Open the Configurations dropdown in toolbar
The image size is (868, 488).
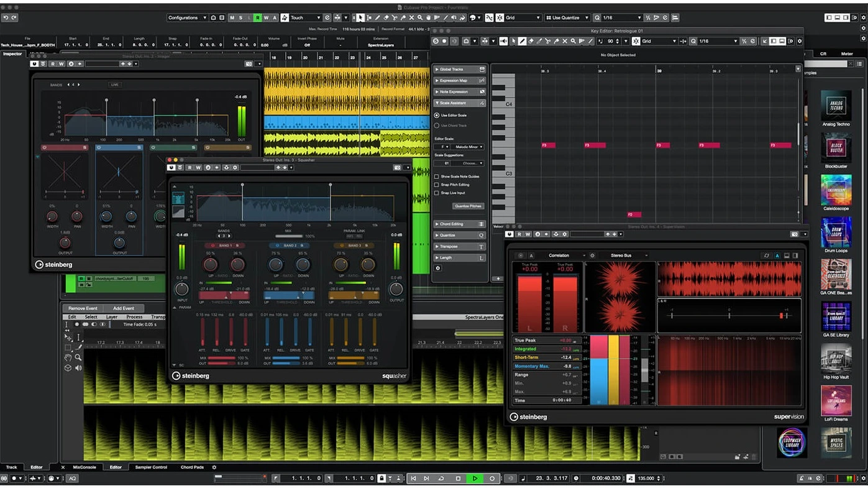tap(187, 18)
